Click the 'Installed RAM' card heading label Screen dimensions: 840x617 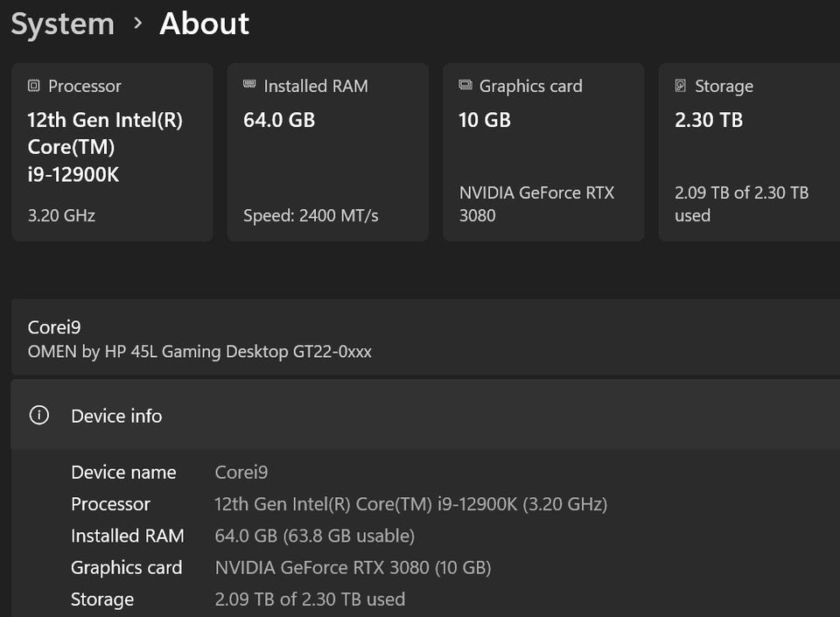[x=316, y=87]
